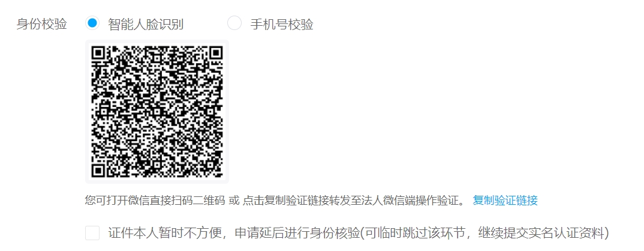
Task: Click the 证件本人暂时不方便 checkbox label text
Action: pyautogui.click(x=165, y=233)
